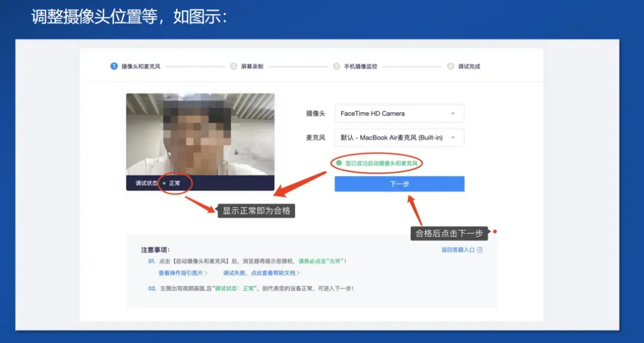644x343 pixels.
Task: Click the exit icon beside 返回答题入口
Action: [479, 250]
